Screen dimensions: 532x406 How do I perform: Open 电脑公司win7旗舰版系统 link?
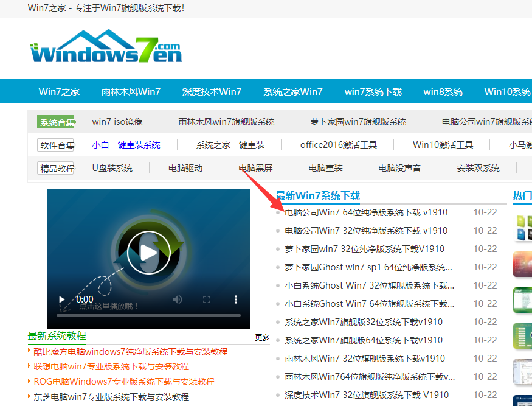(x=487, y=122)
